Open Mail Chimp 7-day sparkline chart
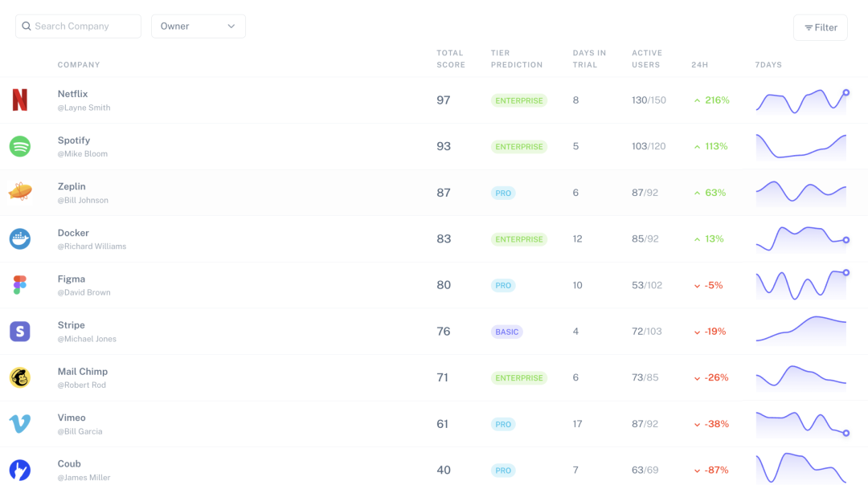 [801, 378]
